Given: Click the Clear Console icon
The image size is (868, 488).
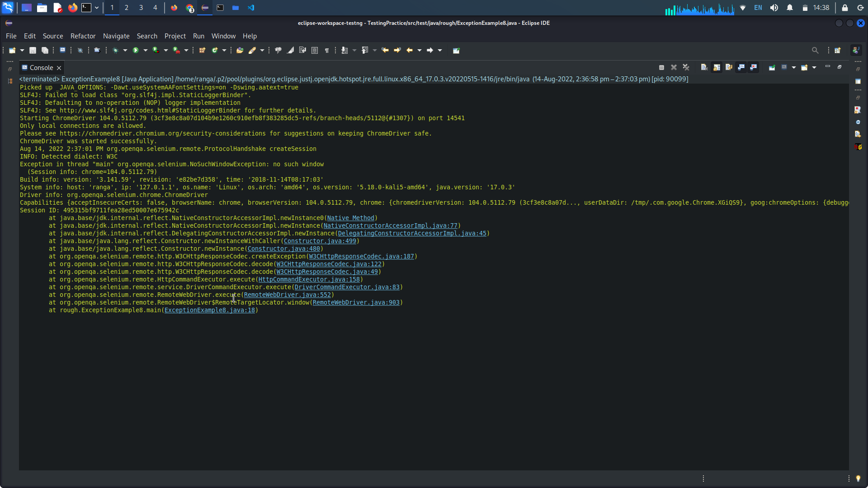Looking at the screenshot, I should coord(704,67).
